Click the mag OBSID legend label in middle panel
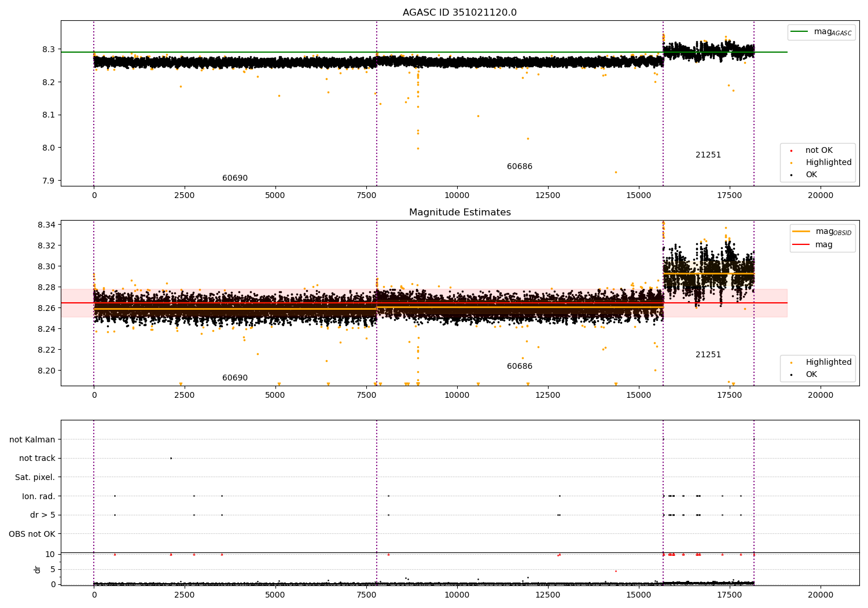Screen dimensions: 868x608 point(834,232)
